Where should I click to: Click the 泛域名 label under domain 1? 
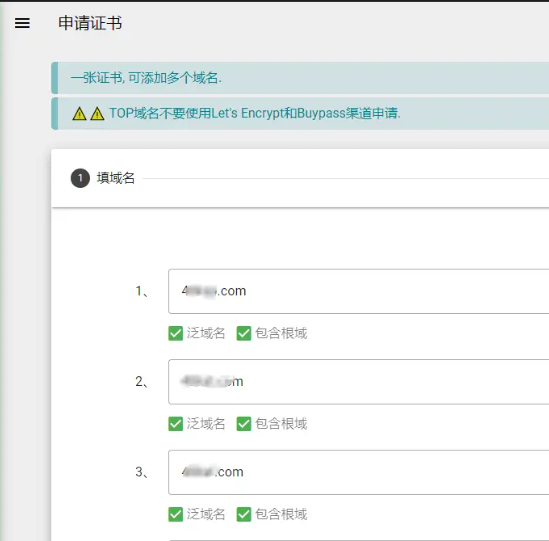pos(206,333)
